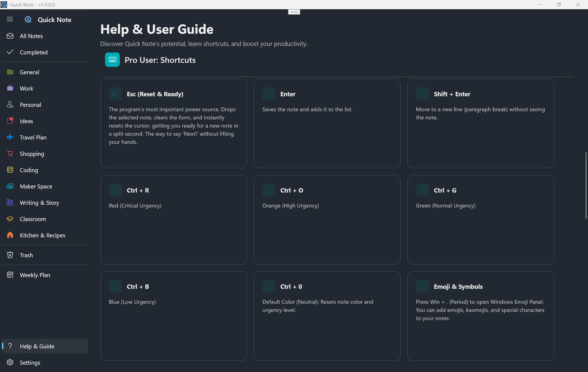Image resolution: width=588 pixels, height=372 pixels.
Task: Click the Esc (Reset & Ready) card
Action: pos(173,123)
